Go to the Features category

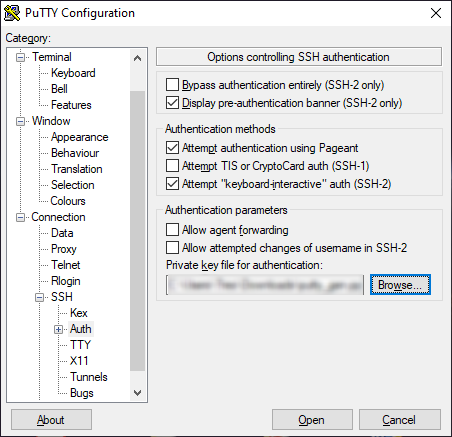click(x=71, y=105)
